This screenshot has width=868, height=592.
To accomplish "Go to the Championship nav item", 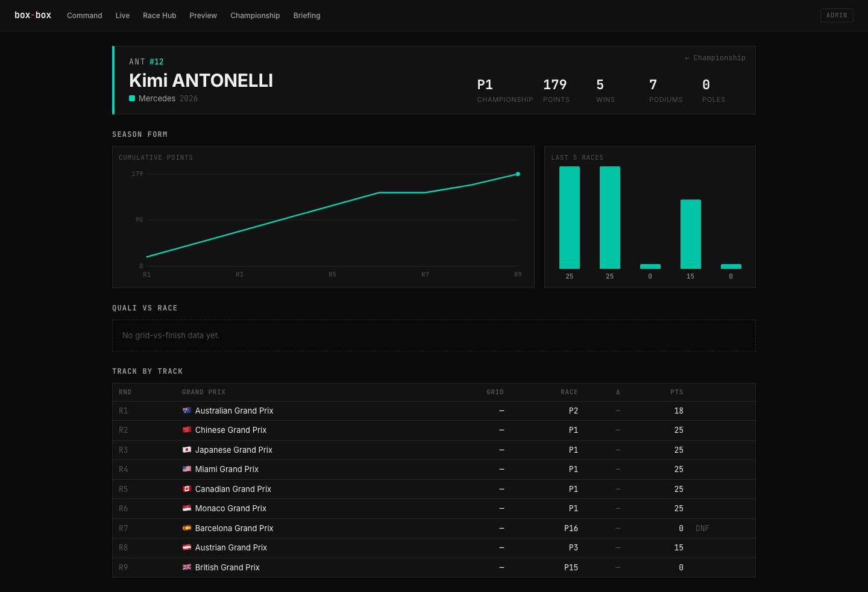I will point(255,16).
